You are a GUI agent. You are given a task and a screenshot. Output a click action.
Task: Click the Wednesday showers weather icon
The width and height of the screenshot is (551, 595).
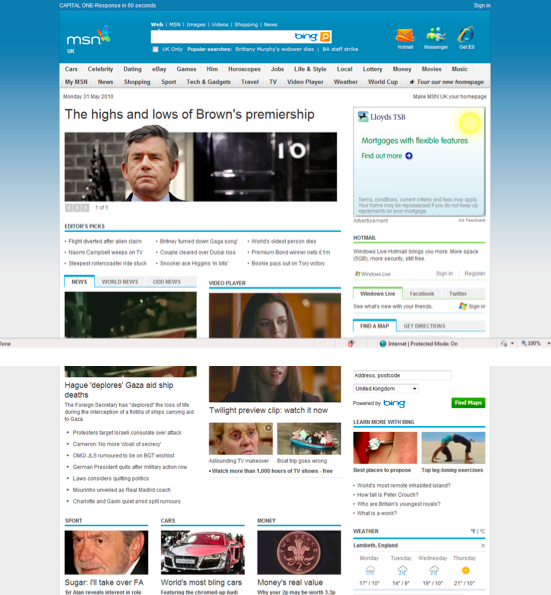434,570
